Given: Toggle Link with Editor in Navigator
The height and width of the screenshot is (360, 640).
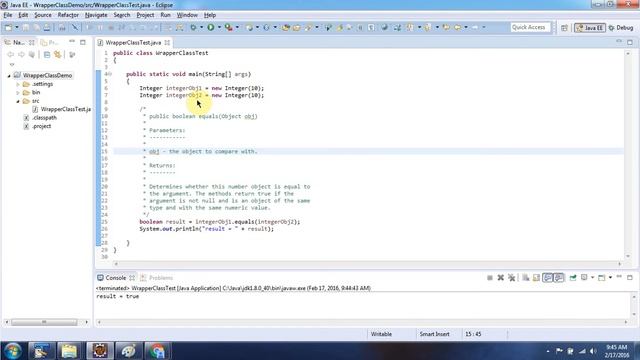Looking at the screenshot, I should click(x=58, y=54).
